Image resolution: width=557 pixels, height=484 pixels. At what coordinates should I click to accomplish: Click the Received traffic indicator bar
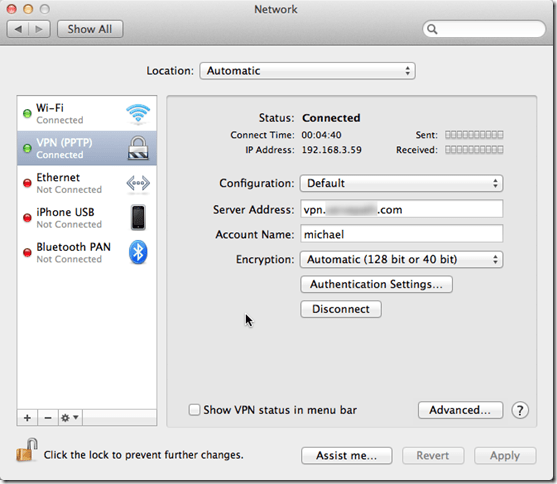474,150
